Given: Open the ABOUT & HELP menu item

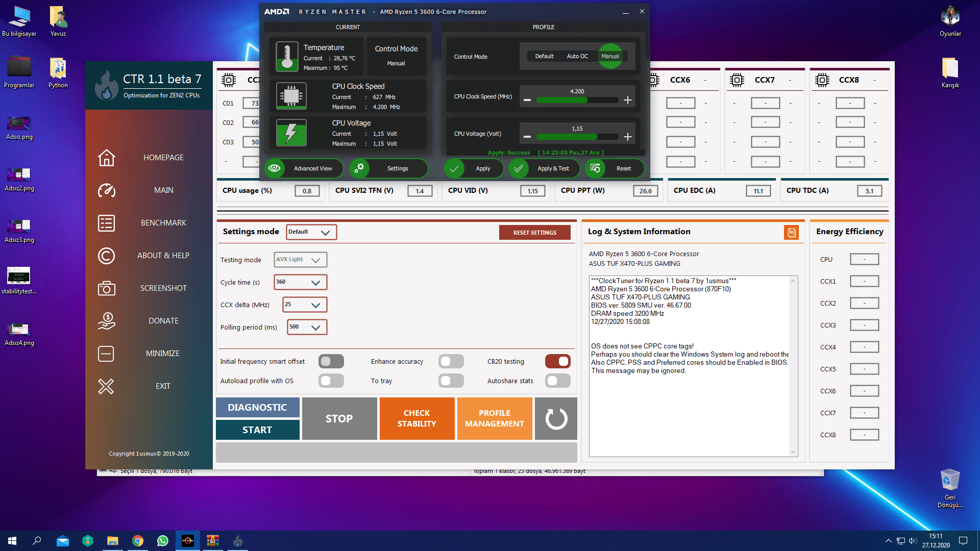Looking at the screenshot, I should (x=163, y=256).
